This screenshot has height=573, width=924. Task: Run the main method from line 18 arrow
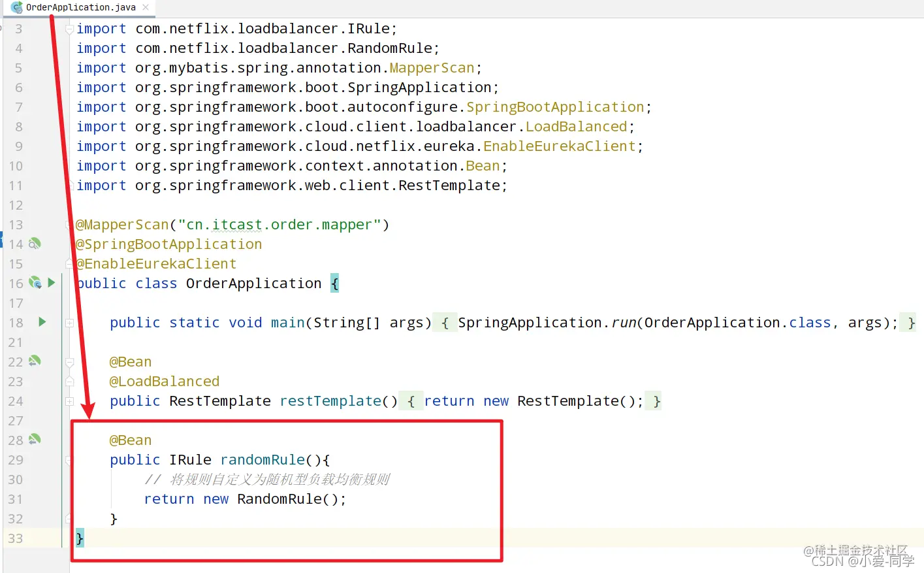(x=42, y=322)
